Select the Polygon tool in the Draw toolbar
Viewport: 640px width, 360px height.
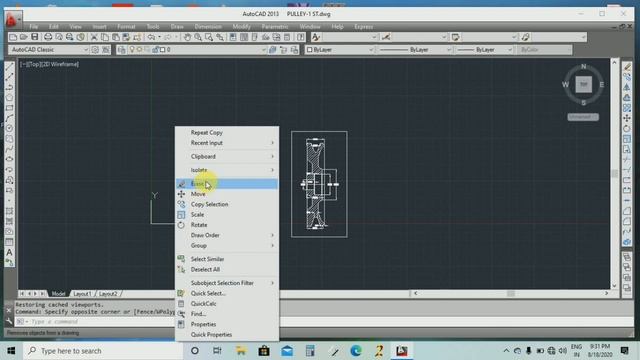[x=9, y=98]
